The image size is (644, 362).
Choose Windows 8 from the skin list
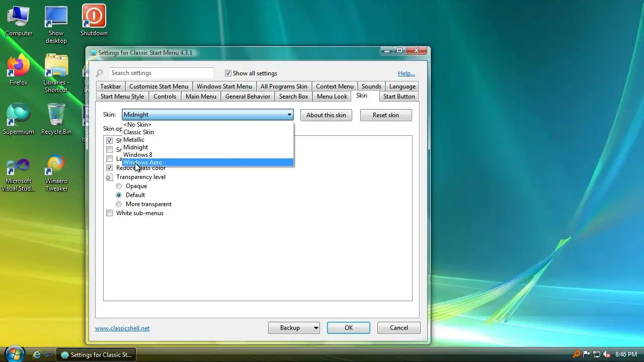pyautogui.click(x=208, y=155)
